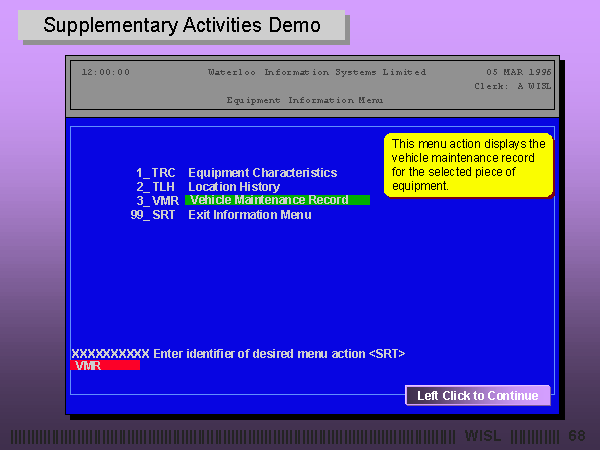Click the 'Waterloo Information Systems Limited' header title
The width and height of the screenshot is (600, 450).
(317, 72)
